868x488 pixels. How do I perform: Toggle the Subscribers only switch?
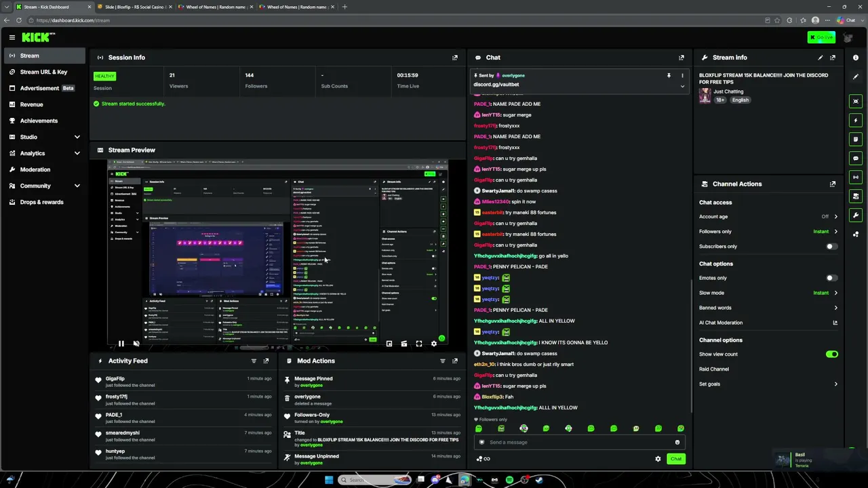pos(831,247)
